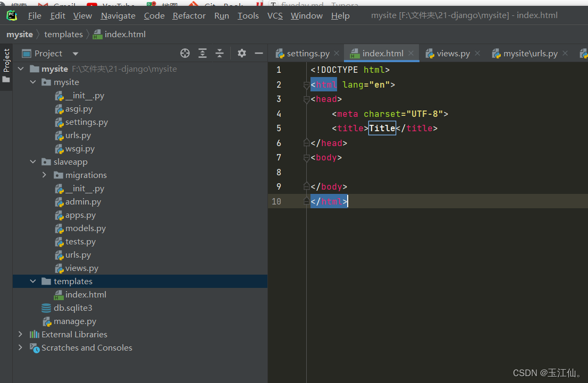This screenshot has height=383, width=588.
Task: Open the Edit menu
Action: click(58, 16)
